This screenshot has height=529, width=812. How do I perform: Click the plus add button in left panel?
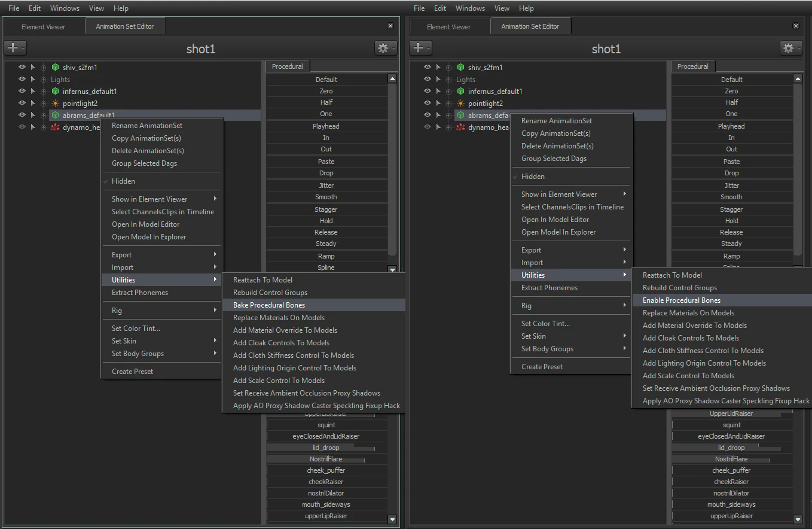(13, 48)
